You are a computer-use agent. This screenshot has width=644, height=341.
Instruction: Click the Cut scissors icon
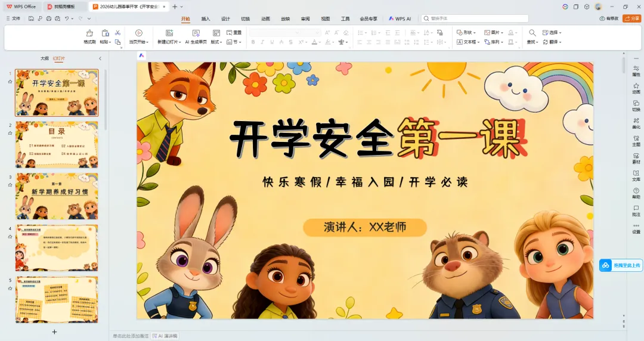click(118, 32)
